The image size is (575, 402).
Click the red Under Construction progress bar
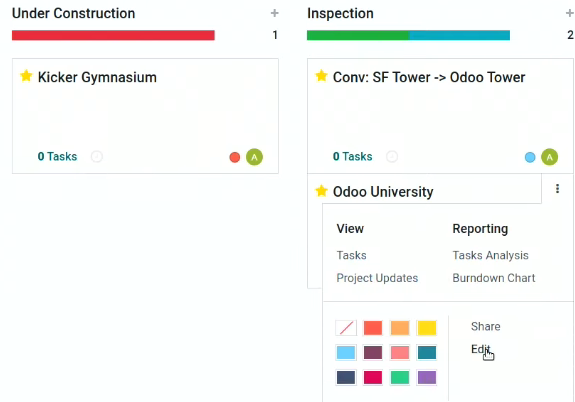point(113,35)
